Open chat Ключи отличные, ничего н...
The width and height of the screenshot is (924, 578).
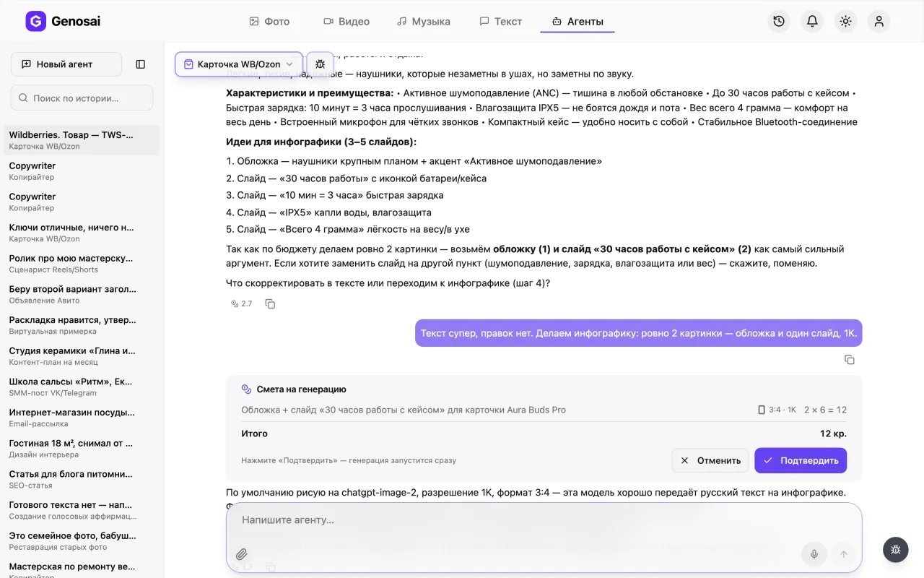click(82, 233)
